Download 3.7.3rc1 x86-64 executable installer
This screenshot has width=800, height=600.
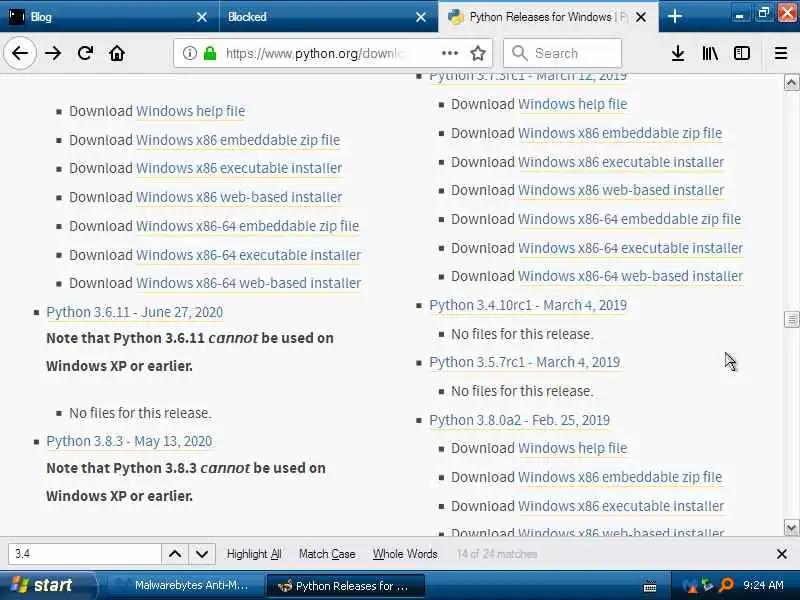point(631,248)
